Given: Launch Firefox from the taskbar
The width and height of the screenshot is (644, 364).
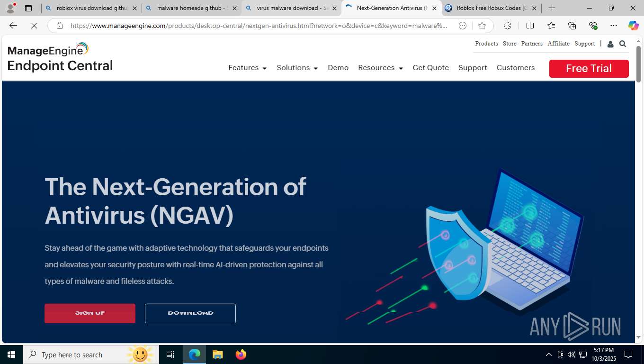Looking at the screenshot, I should tap(241, 355).
